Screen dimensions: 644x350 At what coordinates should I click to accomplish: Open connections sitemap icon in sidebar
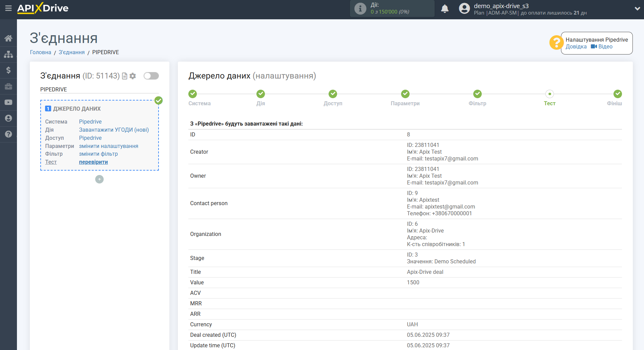point(8,54)
